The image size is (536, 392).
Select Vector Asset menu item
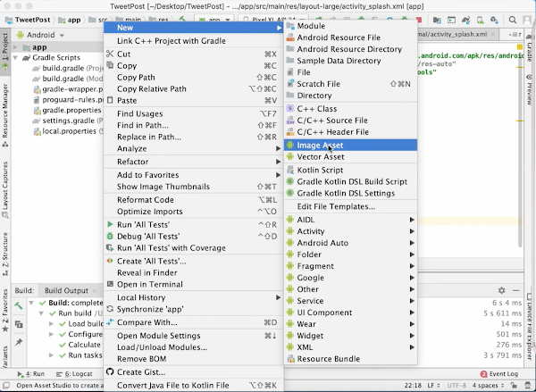point(350,157)
